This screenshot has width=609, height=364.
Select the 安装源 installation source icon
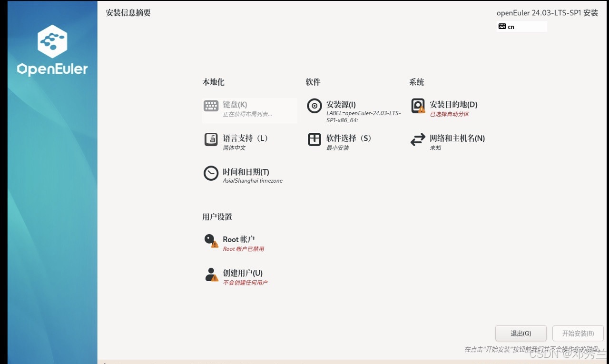pos(314,106)
